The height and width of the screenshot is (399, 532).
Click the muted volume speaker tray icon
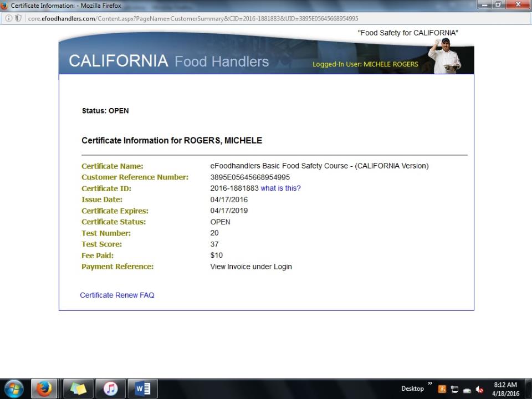(x=479, y=389)
